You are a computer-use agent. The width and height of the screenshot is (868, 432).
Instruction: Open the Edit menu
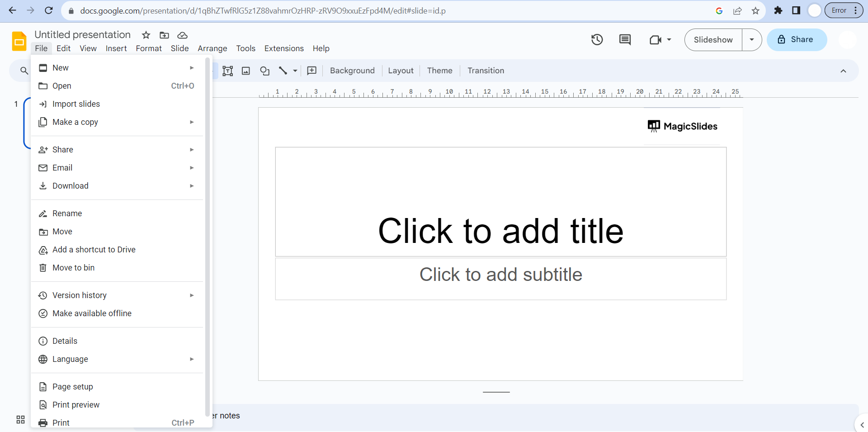(63, 48)
